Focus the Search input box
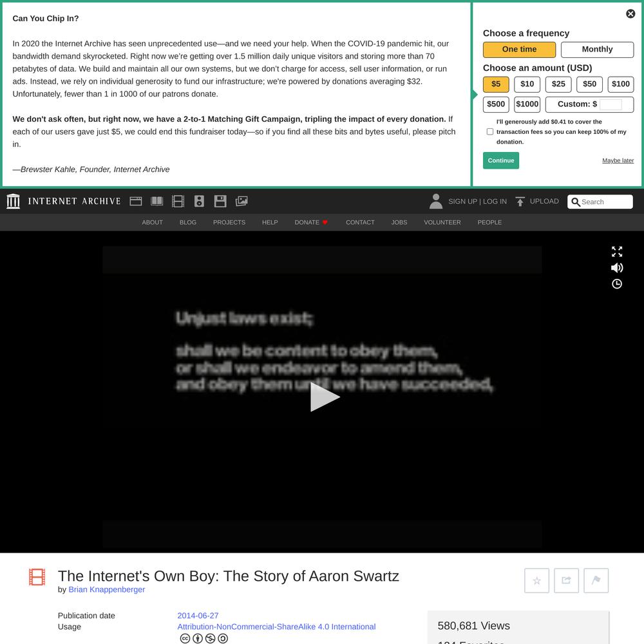Screen dimensions: 644x644 (x=600, y=202)
